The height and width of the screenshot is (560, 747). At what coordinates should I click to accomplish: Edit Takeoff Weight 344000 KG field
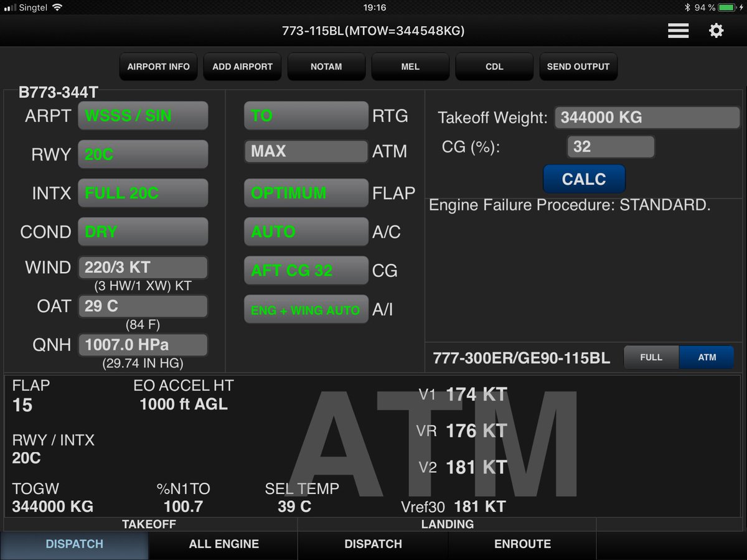[x=647, y=117]
